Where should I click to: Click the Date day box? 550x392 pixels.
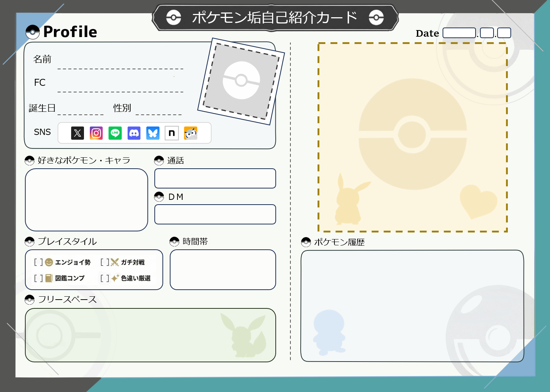tap(504, 33)
